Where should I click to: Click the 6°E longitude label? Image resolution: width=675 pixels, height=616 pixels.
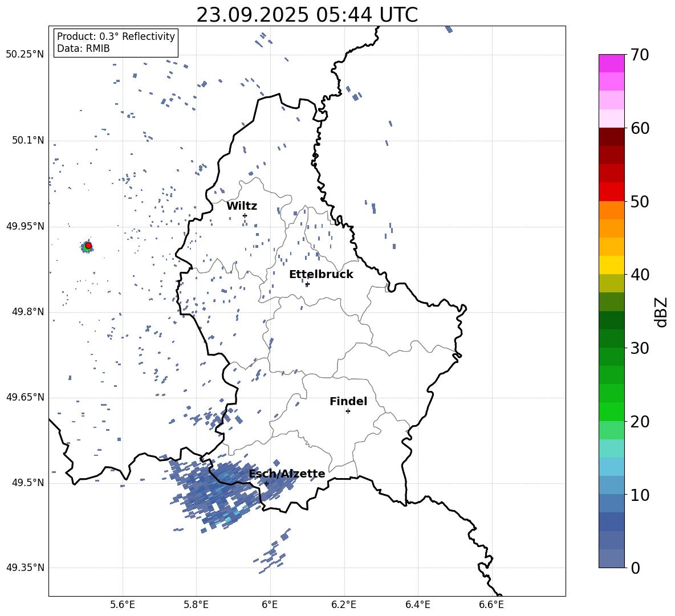coord(270,605)
